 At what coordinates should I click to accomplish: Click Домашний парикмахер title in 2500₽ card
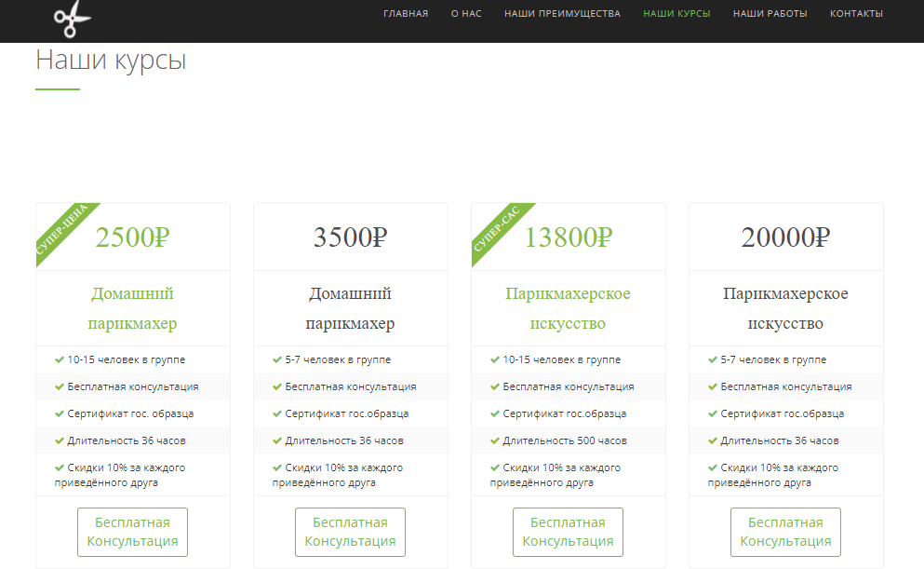click(x=132, y=308)
